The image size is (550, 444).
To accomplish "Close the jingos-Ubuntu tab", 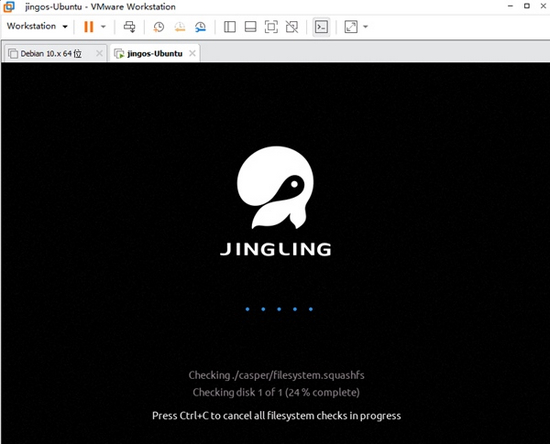I will 192,53.
